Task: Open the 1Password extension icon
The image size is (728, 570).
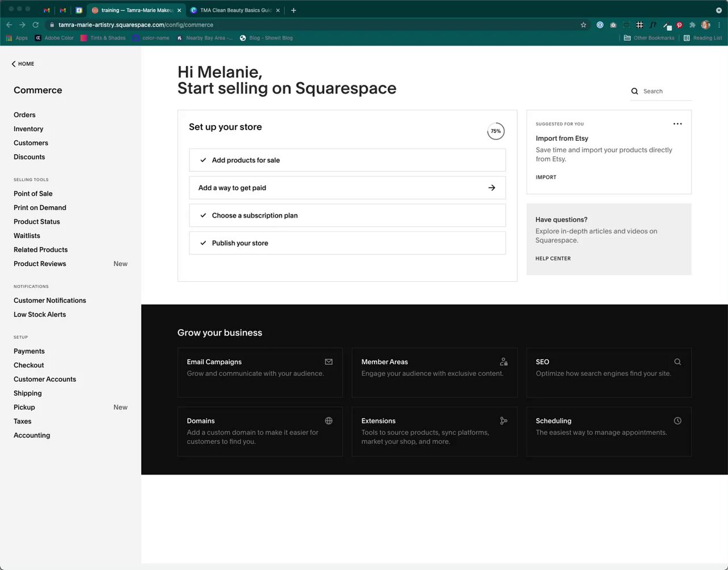Action: pyautogui.click(x=599, y=25)
